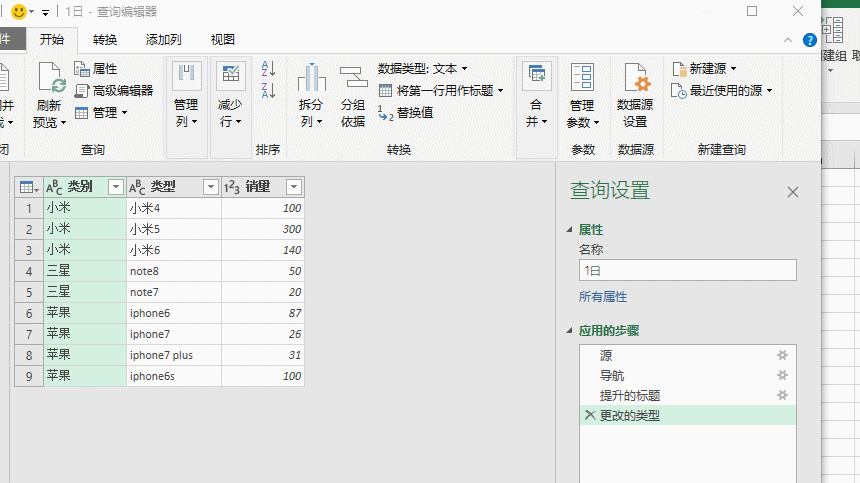Click the smiley feedback icon in title bar
Viewport: 860px width, 483px height.
click(19, 12)
